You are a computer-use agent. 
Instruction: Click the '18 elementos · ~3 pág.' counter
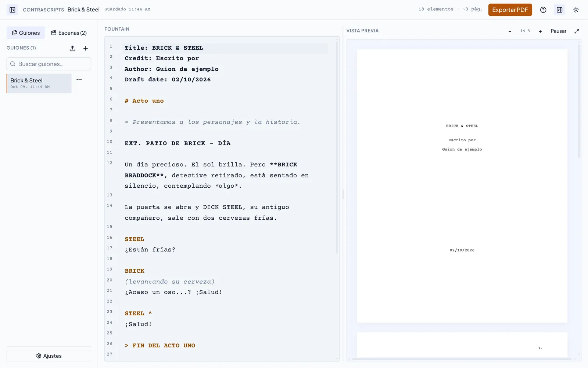(450, 9)
